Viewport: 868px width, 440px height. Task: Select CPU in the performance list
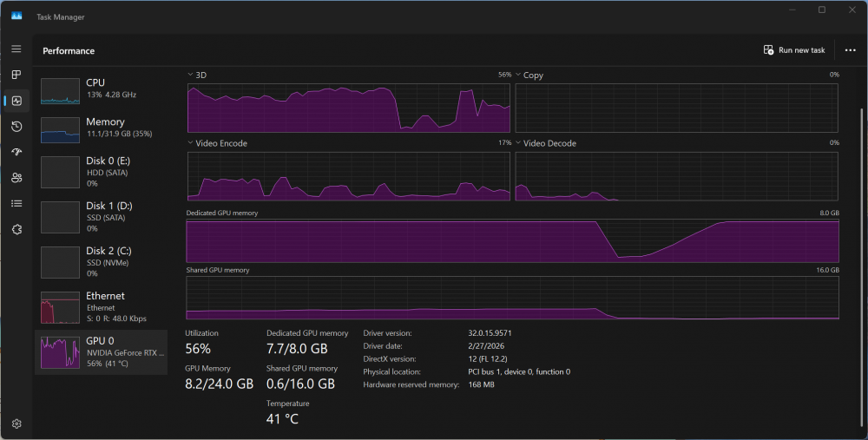(x=101, y=89)
